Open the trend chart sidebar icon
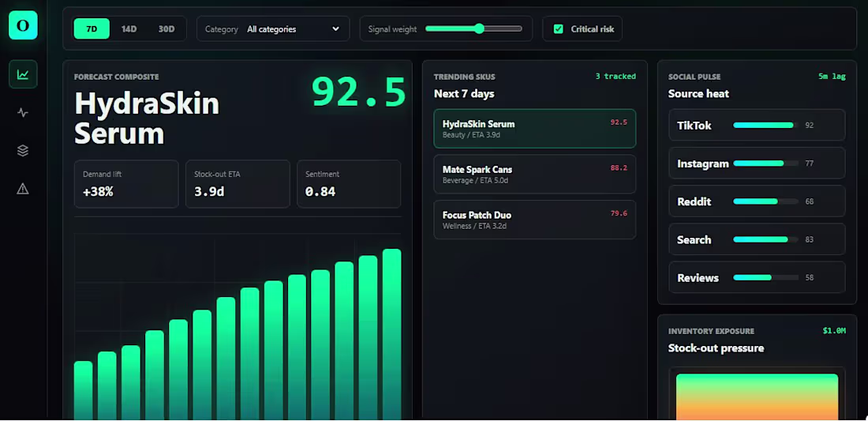Screen dimensions: 868x421 (x=23, y=74)
